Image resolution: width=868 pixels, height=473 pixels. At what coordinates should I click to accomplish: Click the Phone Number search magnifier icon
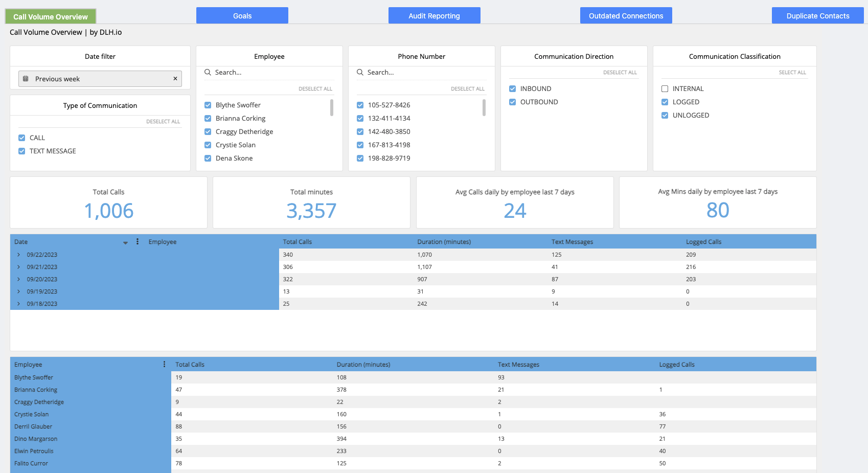tap(360, 73)
